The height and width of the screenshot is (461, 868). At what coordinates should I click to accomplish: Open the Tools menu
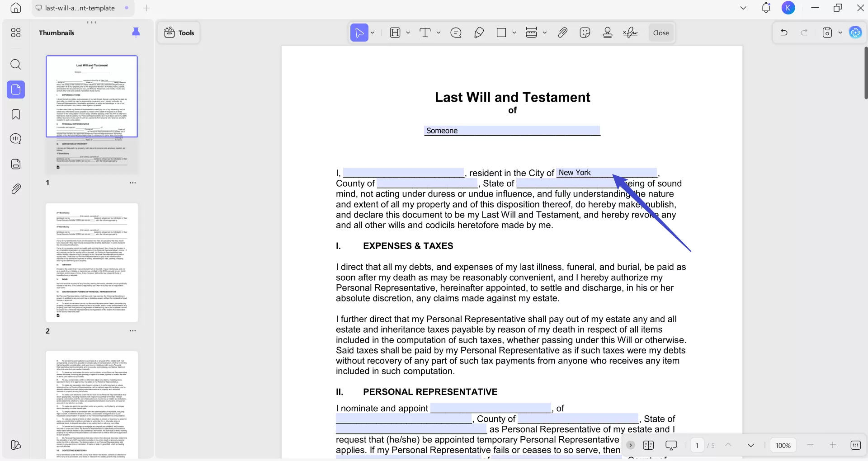[179, 33]
